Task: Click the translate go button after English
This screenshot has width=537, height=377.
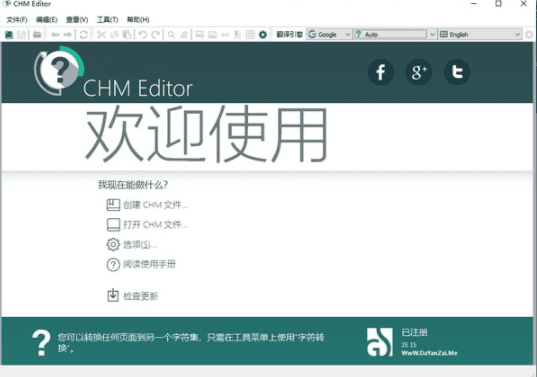Action: (x=529, y=35)
